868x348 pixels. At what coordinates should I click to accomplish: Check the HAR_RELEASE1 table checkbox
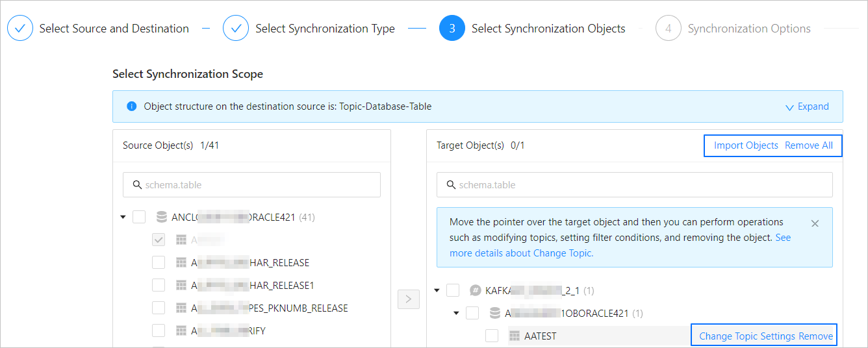point(159,285)
